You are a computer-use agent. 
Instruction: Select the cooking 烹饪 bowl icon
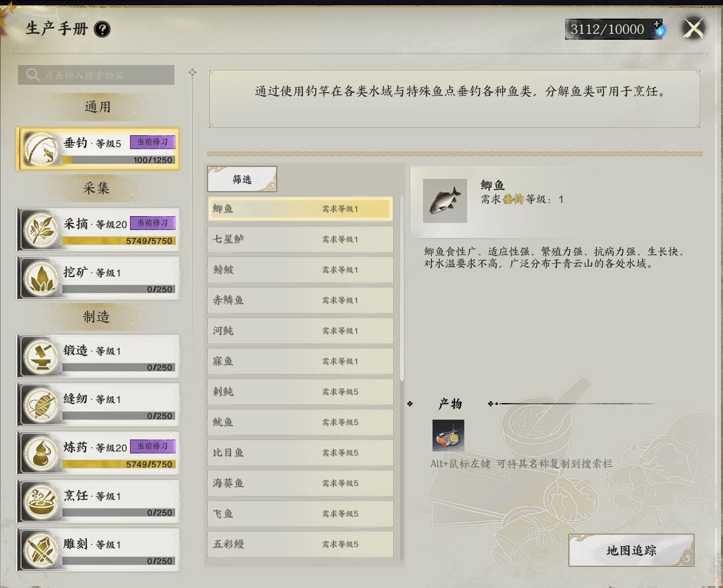(x=41, y=501)
